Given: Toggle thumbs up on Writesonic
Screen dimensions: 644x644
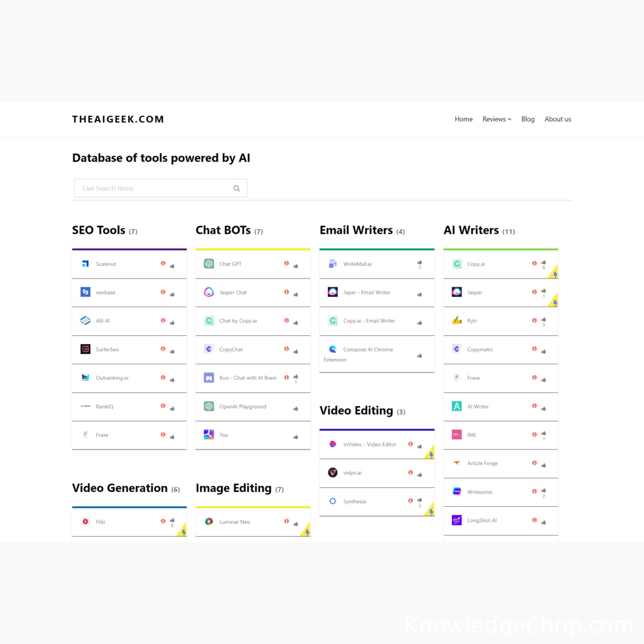Looking at the screenshot, I should (543, 490).
